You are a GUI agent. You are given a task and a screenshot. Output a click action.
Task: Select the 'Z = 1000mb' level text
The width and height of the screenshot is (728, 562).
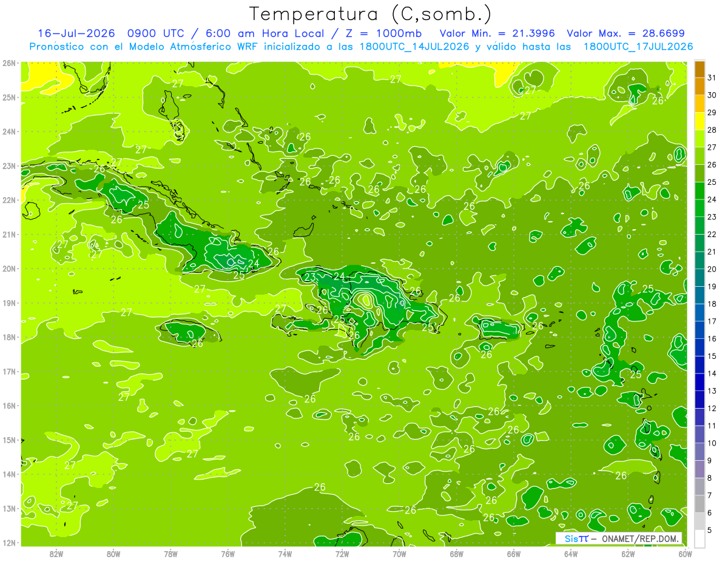380,33
